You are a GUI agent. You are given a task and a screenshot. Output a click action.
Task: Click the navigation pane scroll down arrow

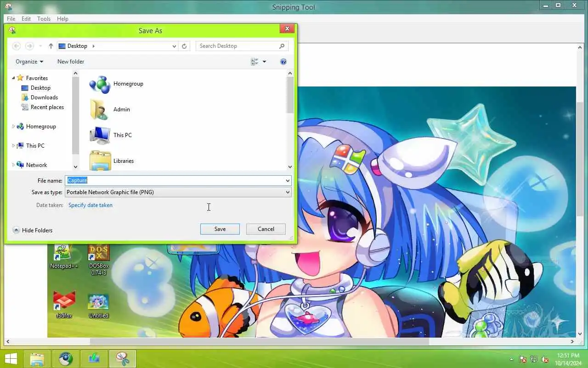[x=76, y=167]
